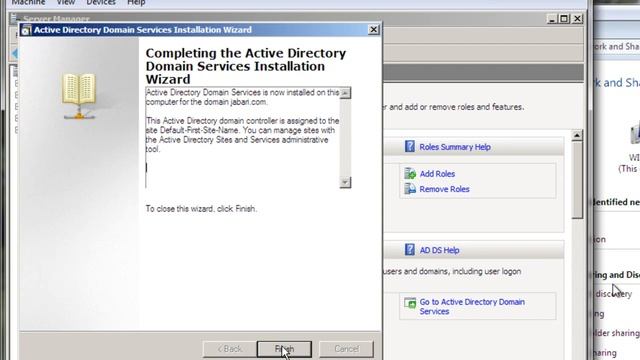Minimize the Server Manager window

point(552,19)
